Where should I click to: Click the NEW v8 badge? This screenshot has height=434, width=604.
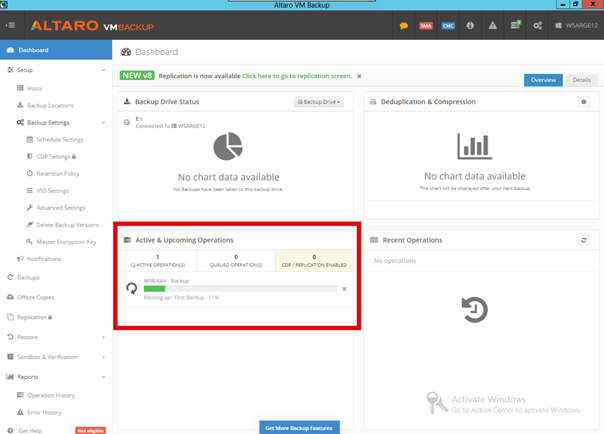click(137, 75)
